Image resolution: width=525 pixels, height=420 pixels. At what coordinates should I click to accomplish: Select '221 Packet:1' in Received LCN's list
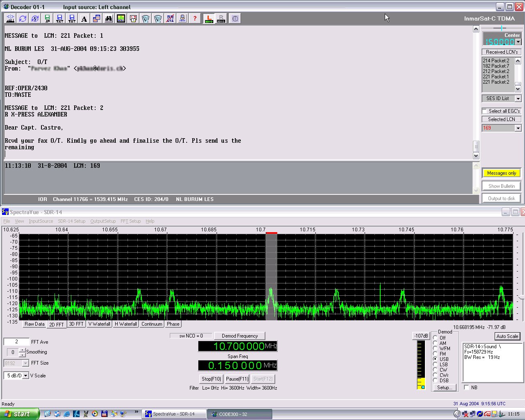click(496, 77)
